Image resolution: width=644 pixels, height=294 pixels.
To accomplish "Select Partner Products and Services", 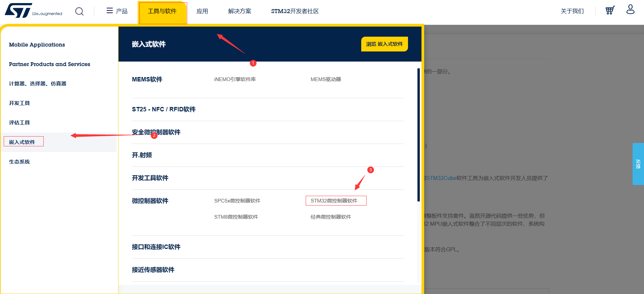I will tap(49, 64).
